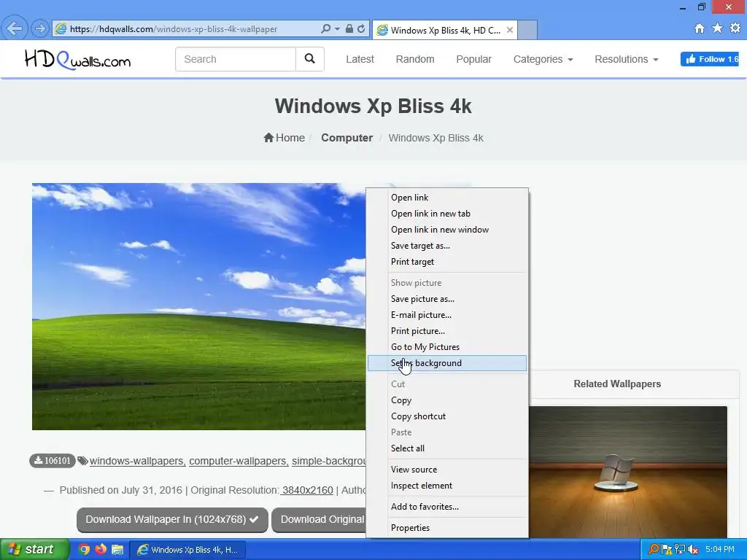Open the windows-wallpapers tag link

point(136,461)
